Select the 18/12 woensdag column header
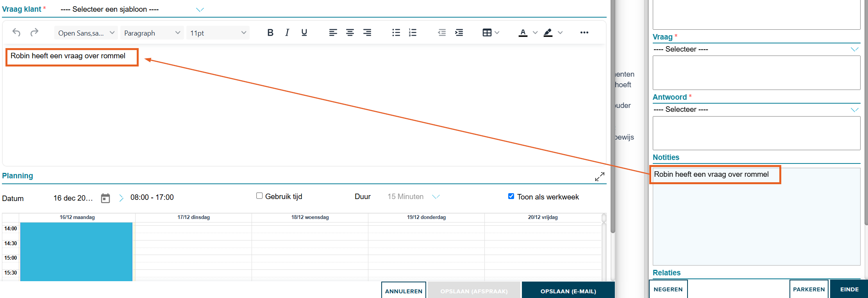The width and height of the screenshot is (868, 298). tap(310, 217)
